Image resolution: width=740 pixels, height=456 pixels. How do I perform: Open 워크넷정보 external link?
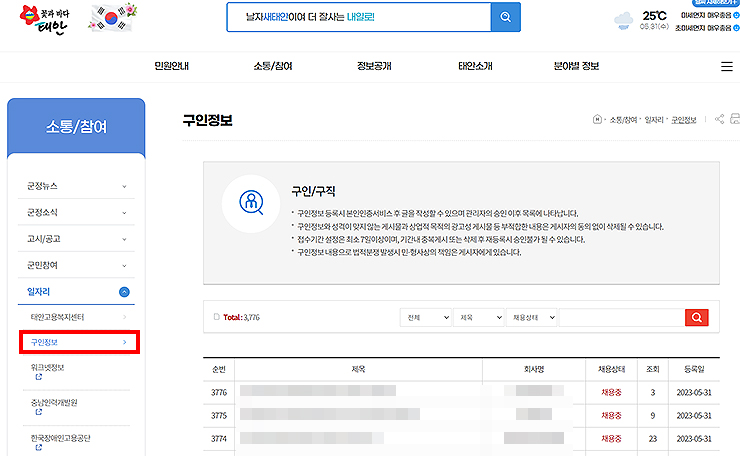tap(47, 371)
